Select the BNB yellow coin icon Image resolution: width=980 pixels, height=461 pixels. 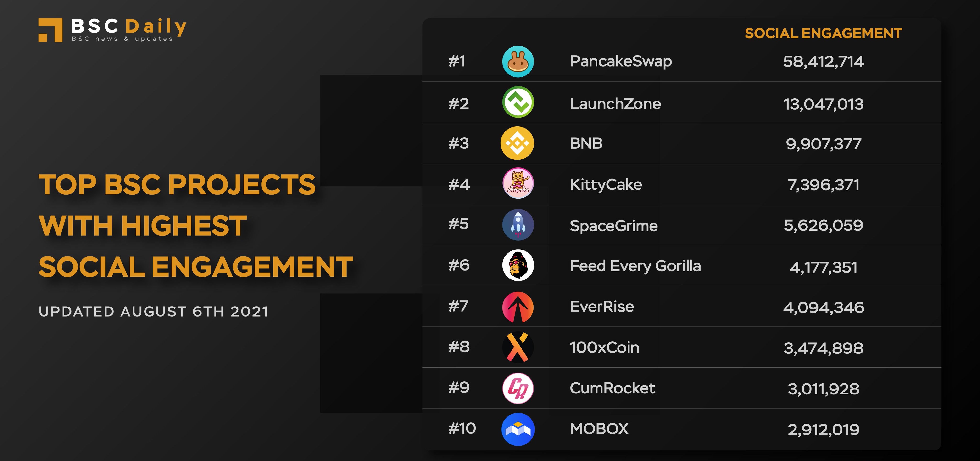(517, 143)
